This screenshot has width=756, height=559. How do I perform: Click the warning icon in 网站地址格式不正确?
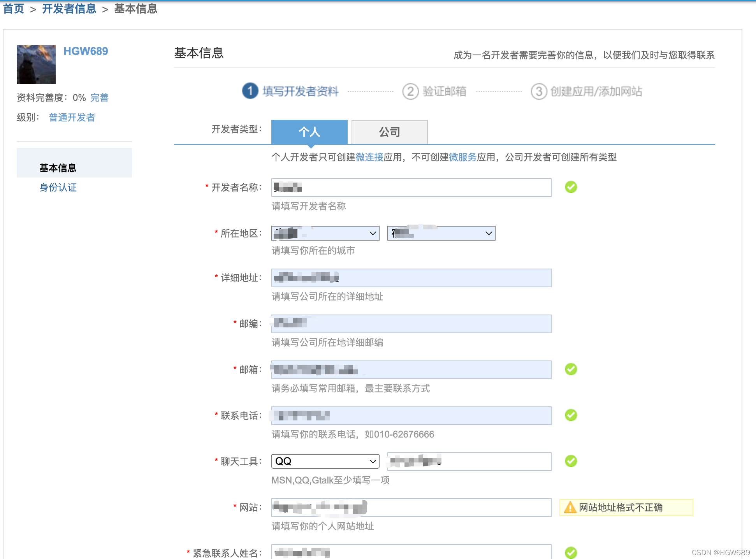[x=570, y=507]
